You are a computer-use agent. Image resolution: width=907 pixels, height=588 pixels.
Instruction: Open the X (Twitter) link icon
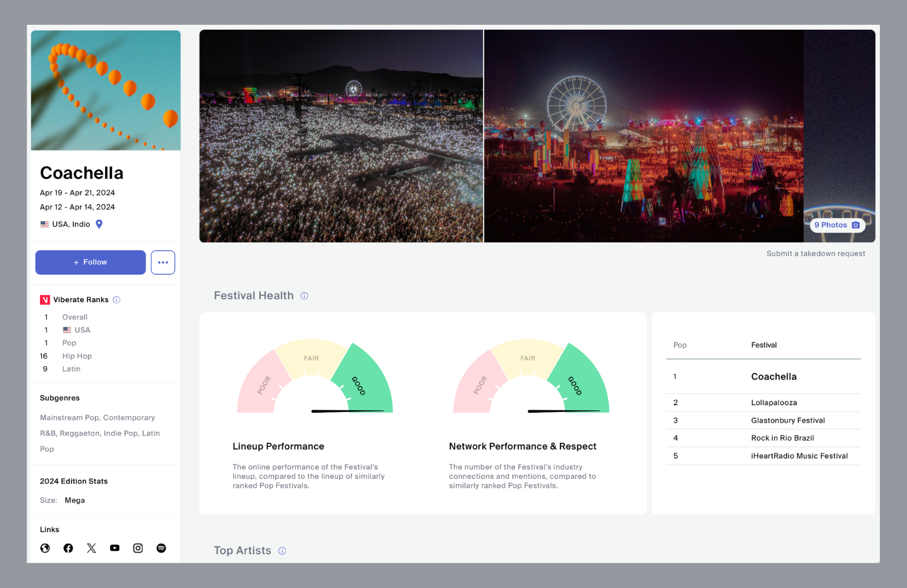[x=92, y=548]
